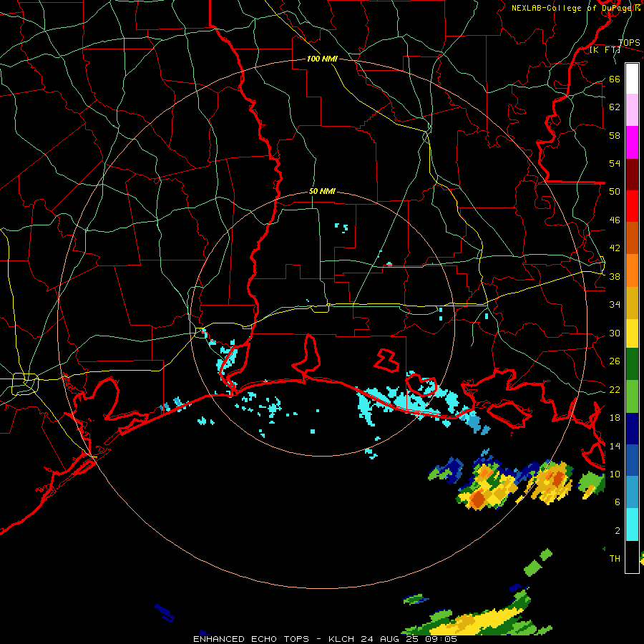Click the TOPS legend title
The width and height of the screenshot is (644, 644).
coord(629,43)
